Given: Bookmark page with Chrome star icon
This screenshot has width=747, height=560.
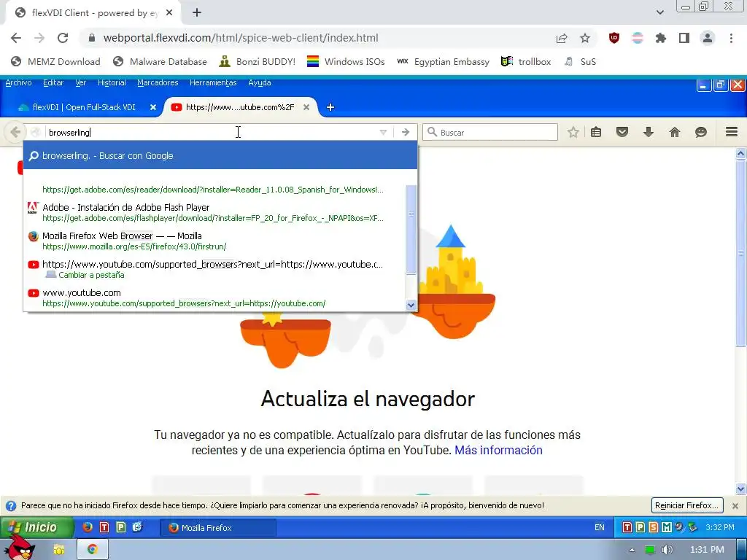Looking at the screenshot, I should 585,38.
